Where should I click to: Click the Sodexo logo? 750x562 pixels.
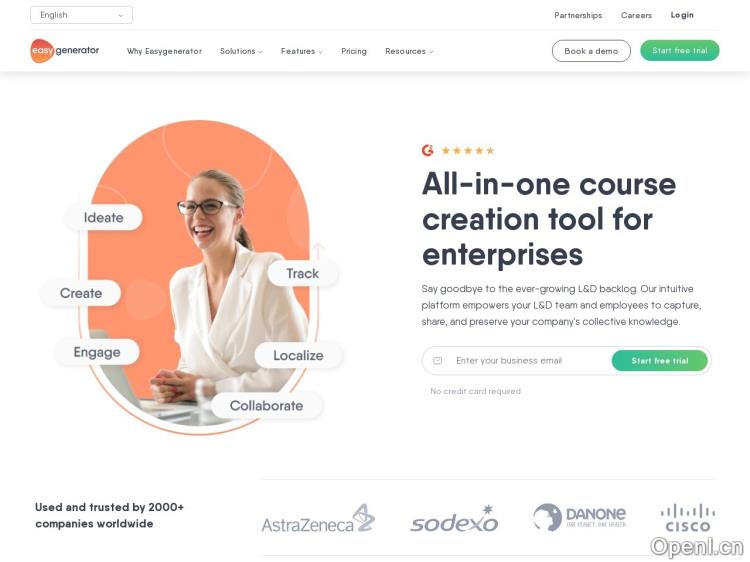coord(454,518)
